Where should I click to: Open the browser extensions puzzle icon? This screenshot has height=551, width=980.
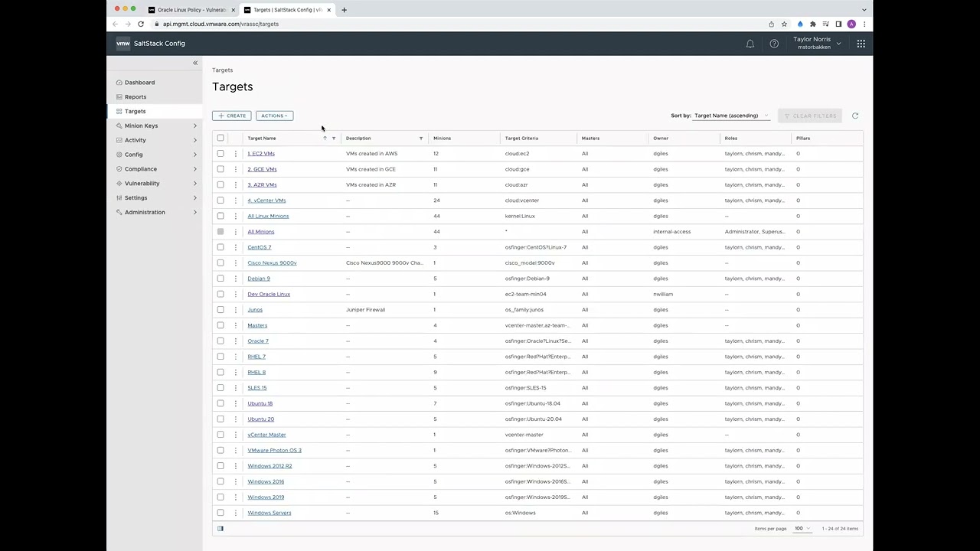click(813, 24)
